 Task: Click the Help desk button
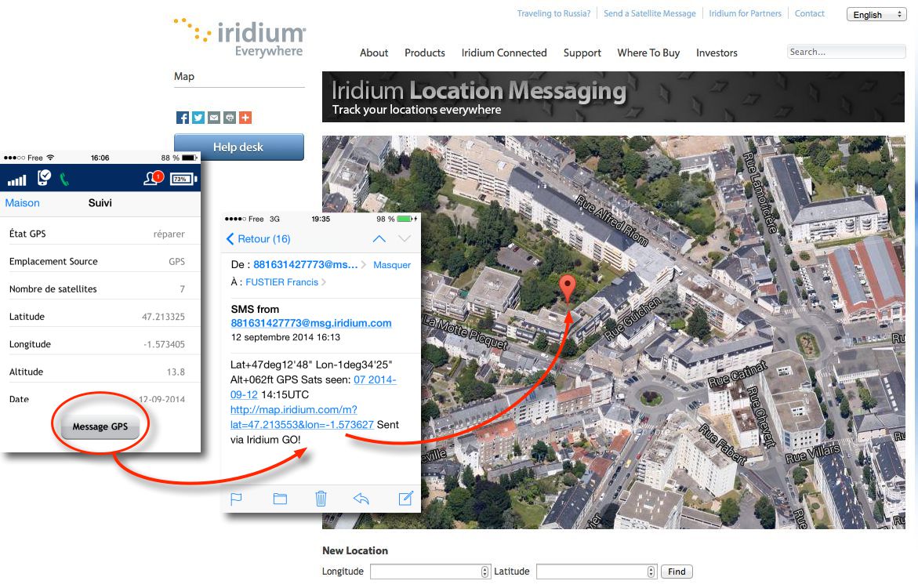pos(239,147)
